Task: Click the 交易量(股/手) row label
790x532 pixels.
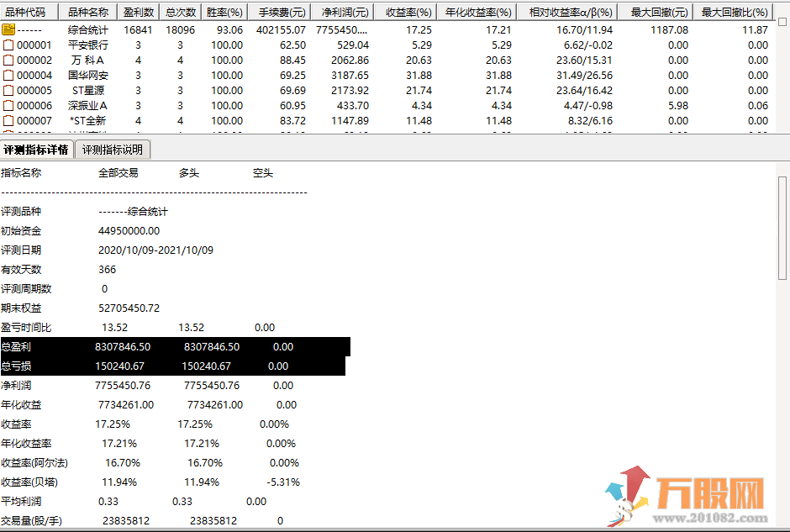Action: coord(31,520)
